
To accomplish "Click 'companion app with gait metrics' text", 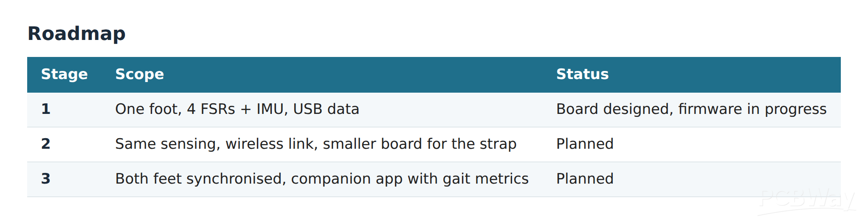I will pos(410,179).
